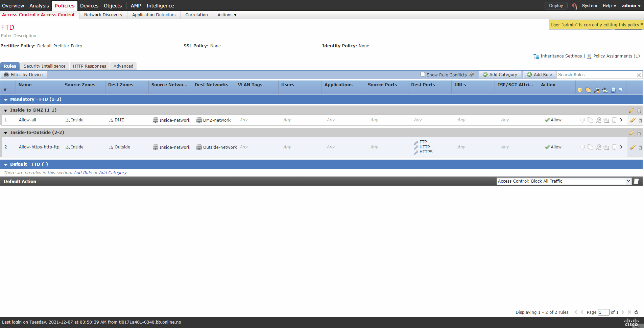Click the logging scroll header icon
The height and width of the screenshot is (328, 644).
[613, 90]
